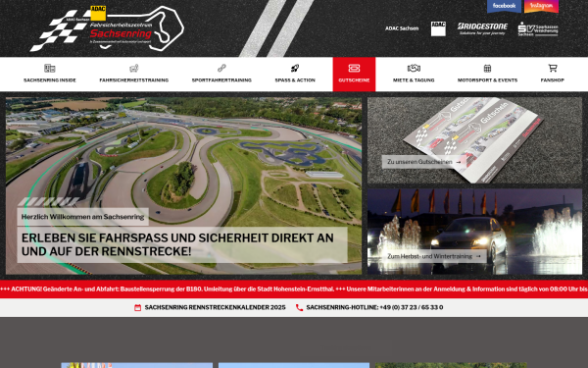This screenshot has height=368, width=588.
Task: Select the Gutscheine menu label
Action: point(354,80)
